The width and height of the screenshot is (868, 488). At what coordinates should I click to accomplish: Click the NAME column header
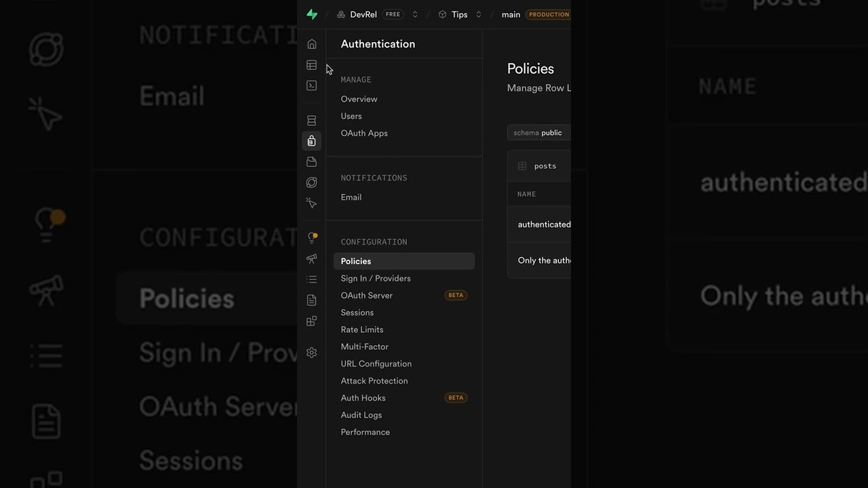point(527,195)
